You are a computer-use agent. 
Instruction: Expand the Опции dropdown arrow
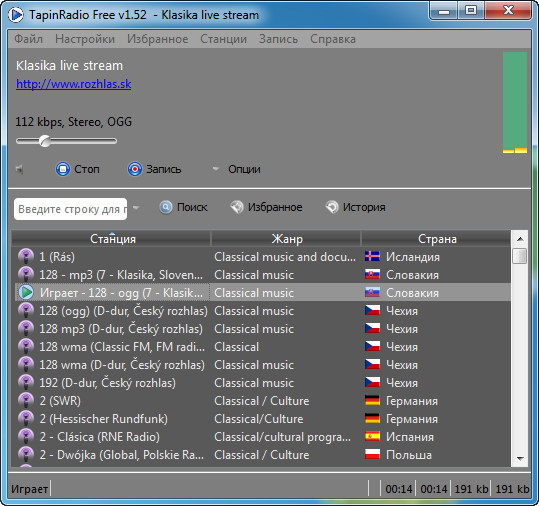click(216, 169)
